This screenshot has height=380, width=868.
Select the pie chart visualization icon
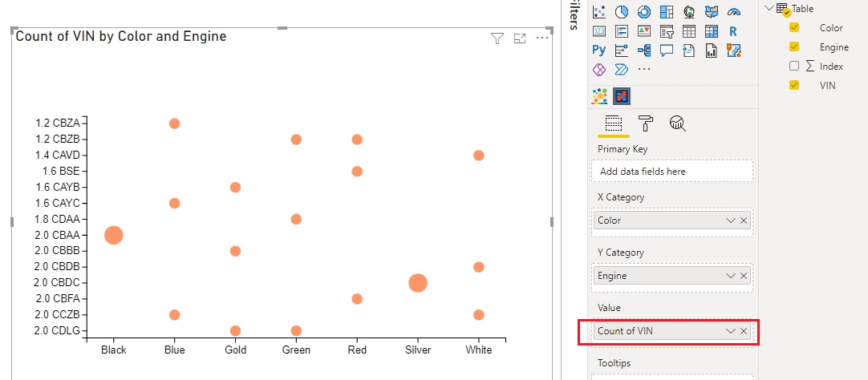(x=622, y=11)
